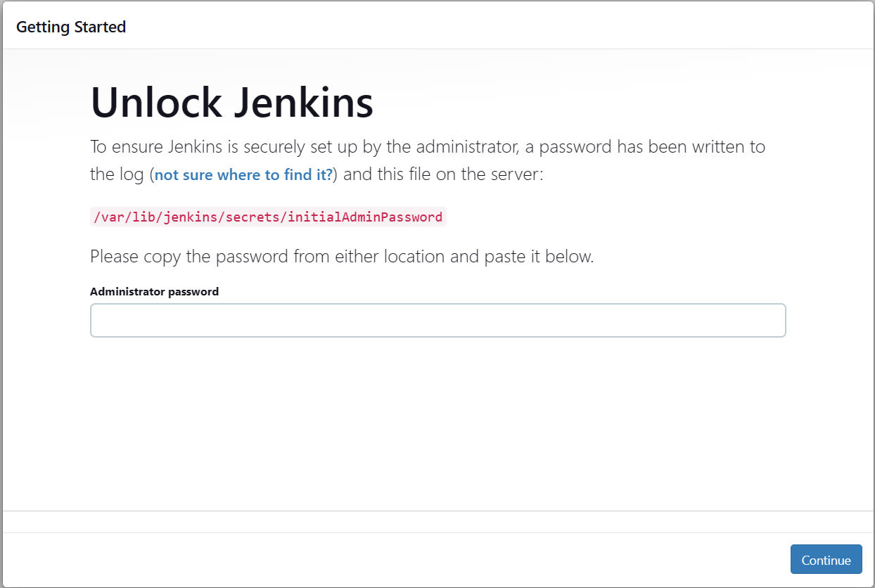This screenshot has width=875, height=588.
Task: Click the Continue button
Action: pyautogui.click(x=826, y=560)
